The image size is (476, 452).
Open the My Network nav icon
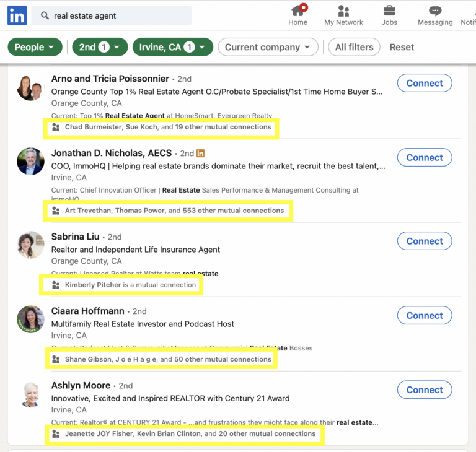click(x=343, y=11)
